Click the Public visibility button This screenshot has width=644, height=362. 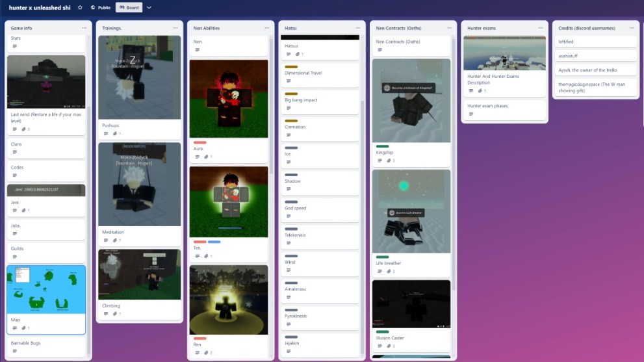[101, 8]
